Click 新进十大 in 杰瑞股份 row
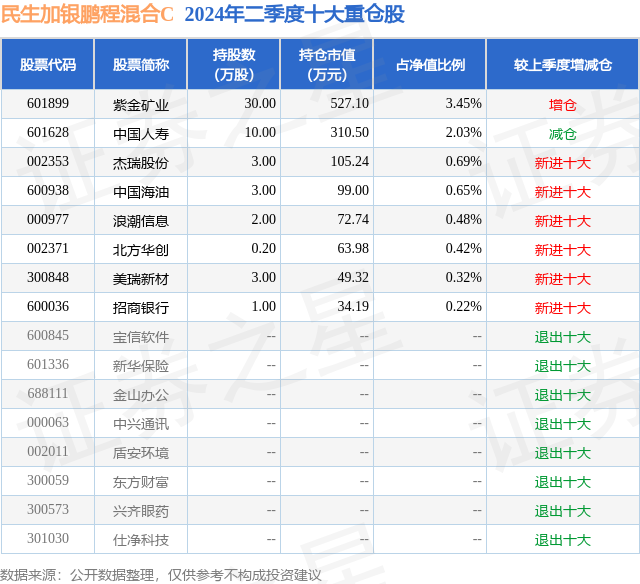The width and height of the screenshot is (640, 584). tap(562, 163)
